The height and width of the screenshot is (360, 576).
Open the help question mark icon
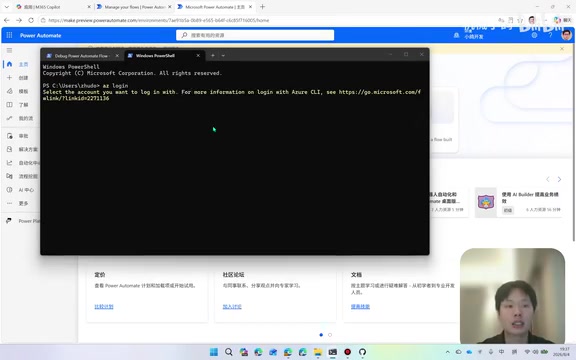(x=550, y=35)
